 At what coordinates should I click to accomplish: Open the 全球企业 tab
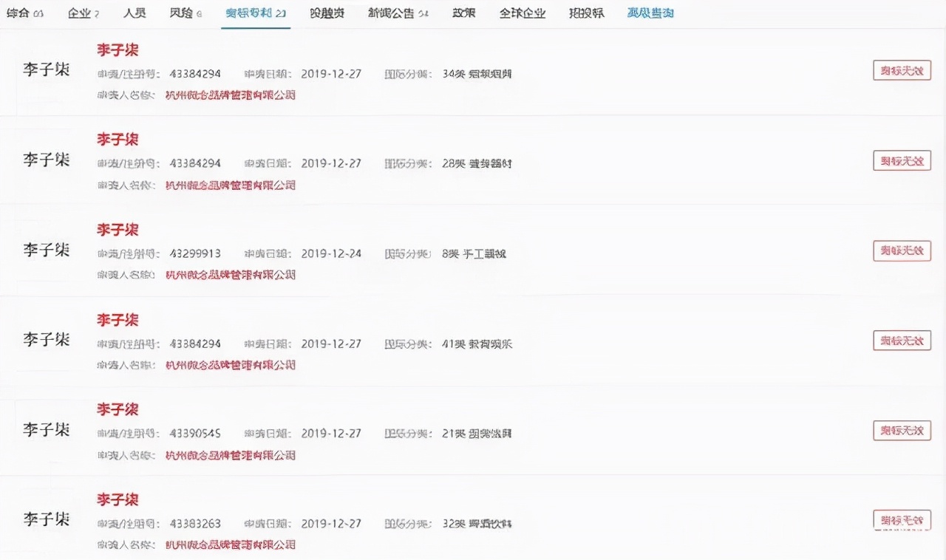coord(523,13)
